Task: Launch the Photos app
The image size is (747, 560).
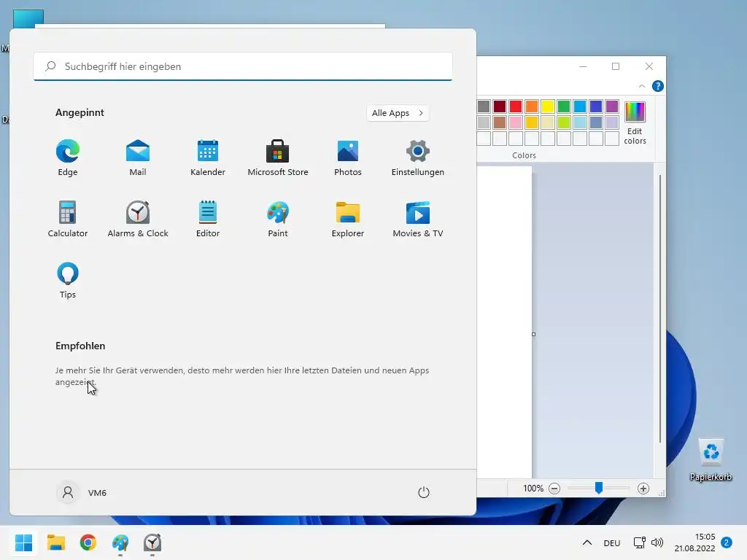Action: [x=348, y=157]
